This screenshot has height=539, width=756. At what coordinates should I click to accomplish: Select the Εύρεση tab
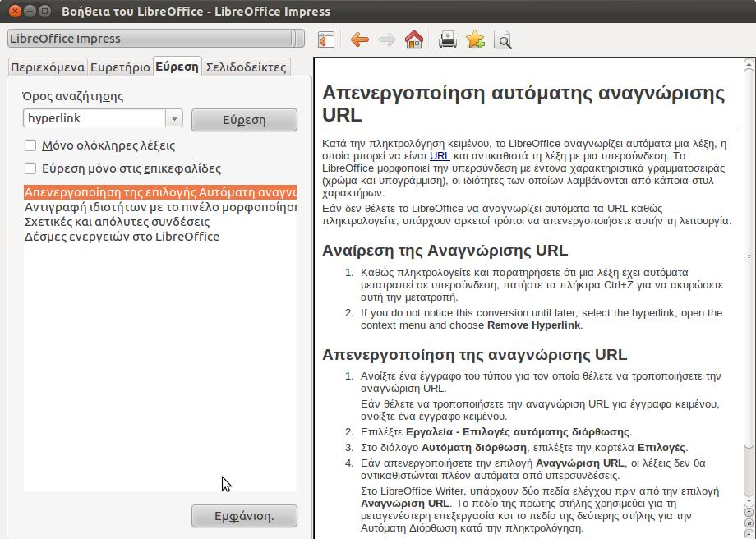(x=177, y=67)
